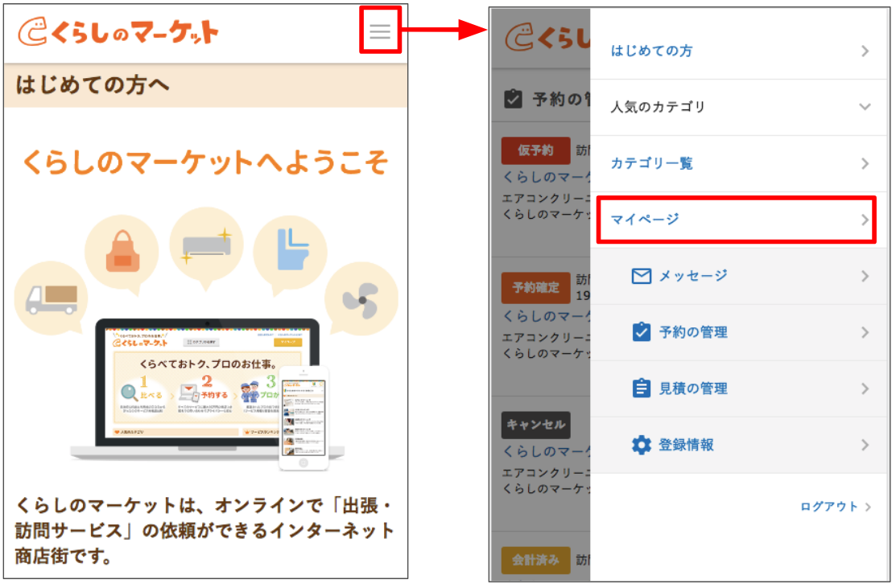Click chevron at right of 見積の管理 row

(865, 389)
